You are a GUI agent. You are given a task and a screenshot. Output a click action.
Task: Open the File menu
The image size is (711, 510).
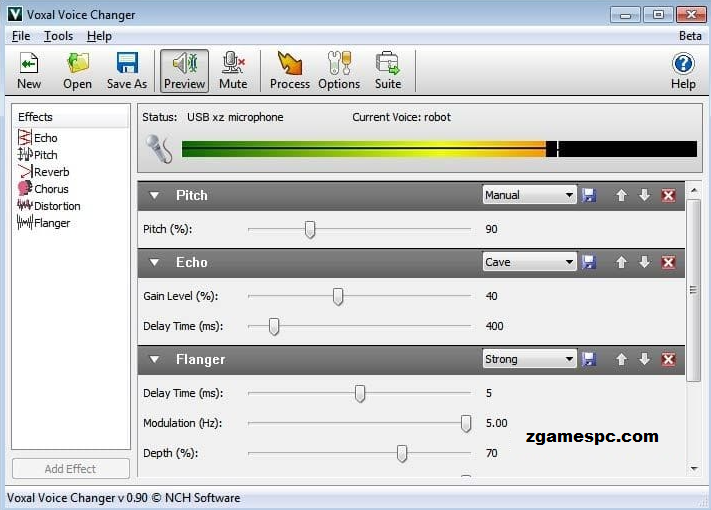(x=21, y=36)
